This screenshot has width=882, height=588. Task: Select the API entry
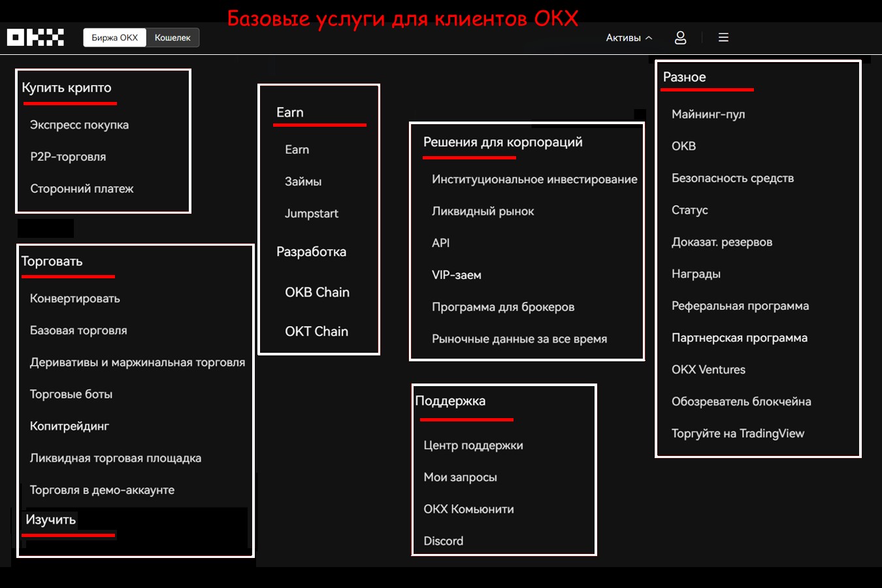(x=441, y=243)
